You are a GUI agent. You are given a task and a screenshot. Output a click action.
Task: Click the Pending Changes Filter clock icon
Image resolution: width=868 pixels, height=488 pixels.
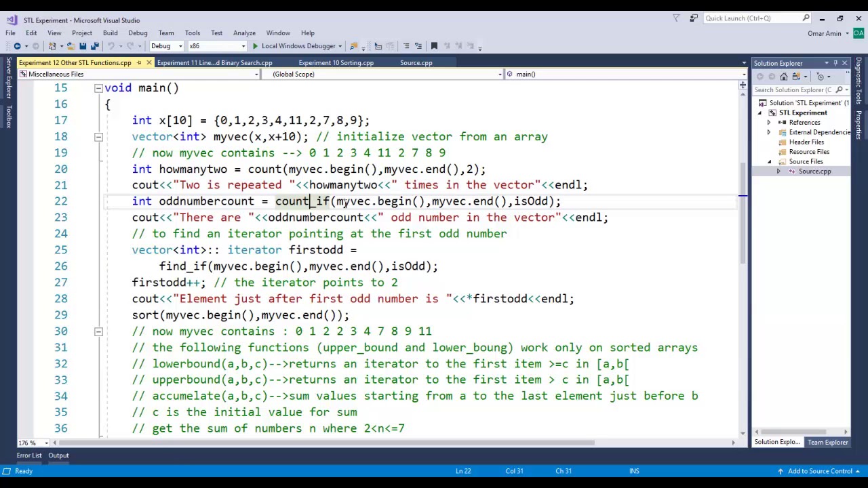coord(820,77)
